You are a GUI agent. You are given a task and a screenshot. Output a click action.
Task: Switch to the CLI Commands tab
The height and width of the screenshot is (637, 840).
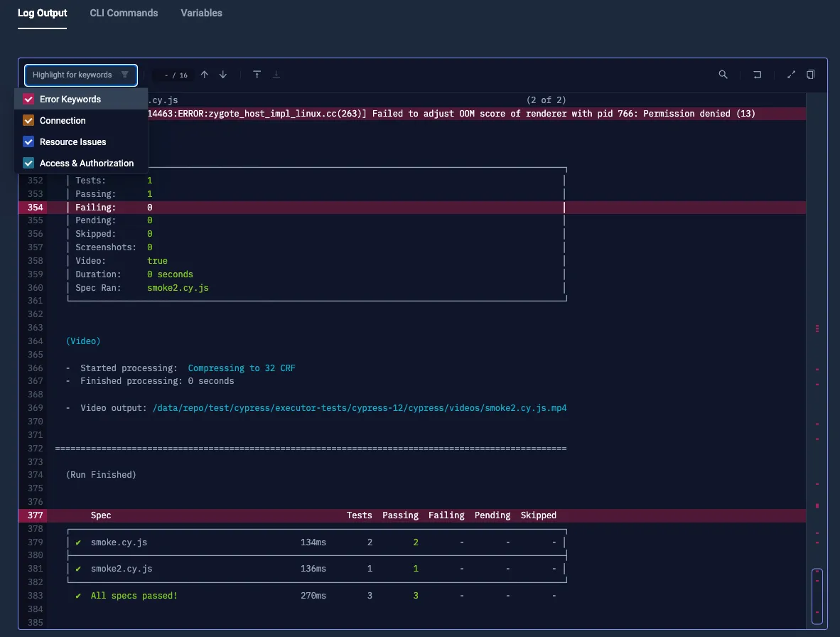pos(124,13)
